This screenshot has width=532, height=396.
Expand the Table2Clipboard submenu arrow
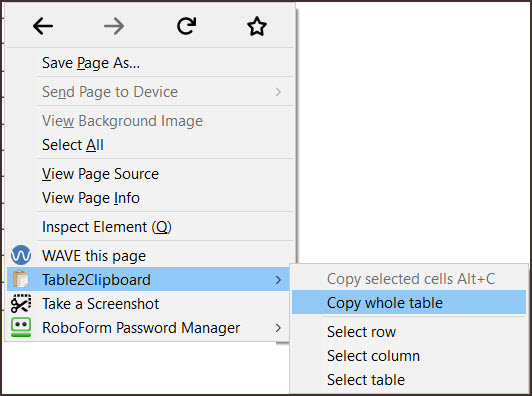tap(278, 280)
